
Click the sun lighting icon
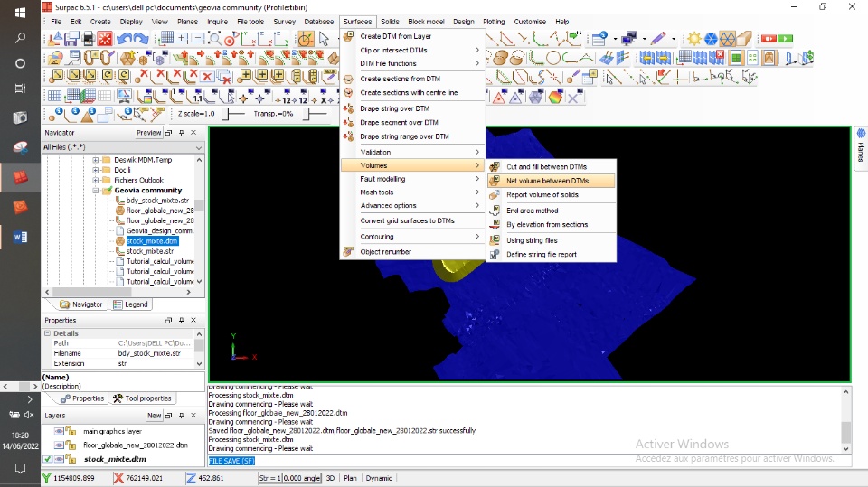(694, 39)
